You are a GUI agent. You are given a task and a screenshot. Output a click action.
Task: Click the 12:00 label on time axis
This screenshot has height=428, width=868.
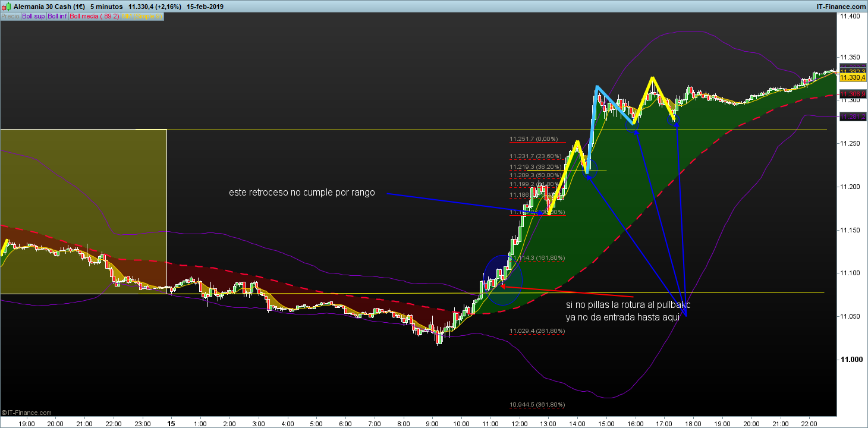tap(520, 424)
